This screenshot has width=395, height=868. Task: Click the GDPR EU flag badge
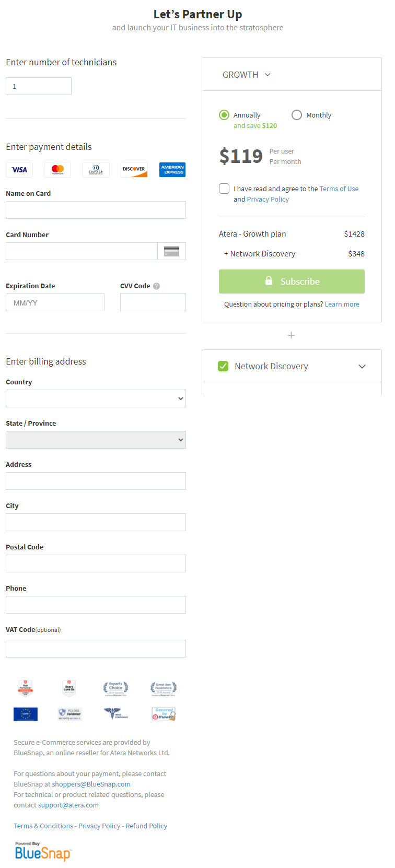click(x=26, y=714)
